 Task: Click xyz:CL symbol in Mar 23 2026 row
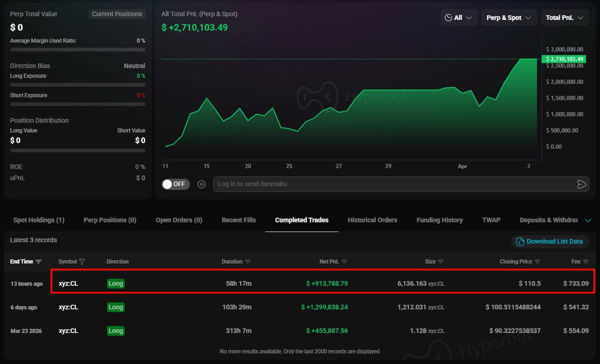click(x=69, y=330)
